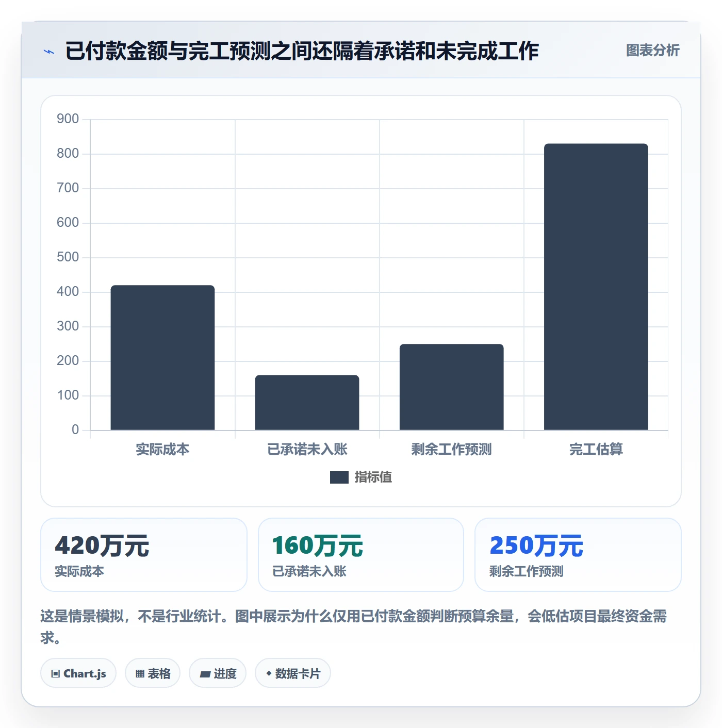
Task: Click the title 已付款金额与完工预测之间还隔着承诺和未完成工作
Action: pos(302,51)
